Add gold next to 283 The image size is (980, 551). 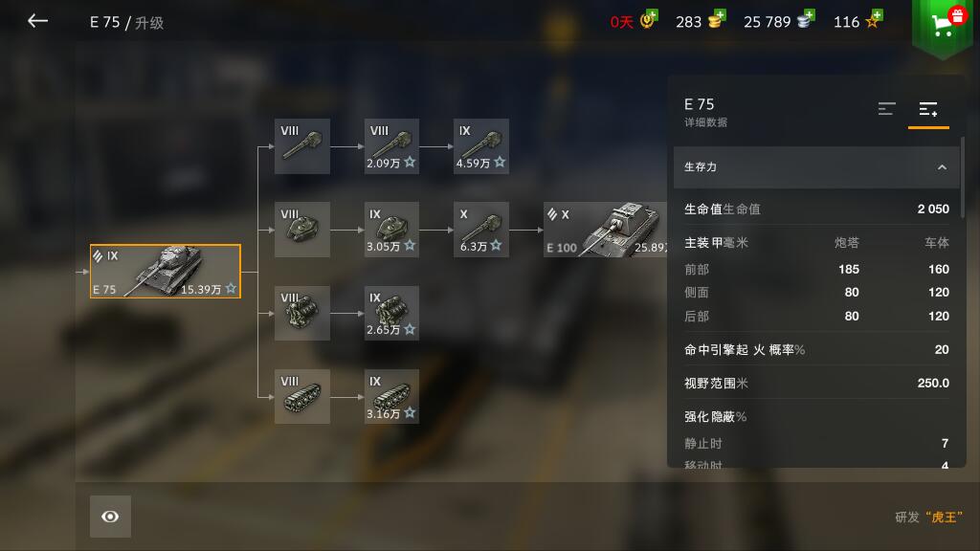(716, 19)
